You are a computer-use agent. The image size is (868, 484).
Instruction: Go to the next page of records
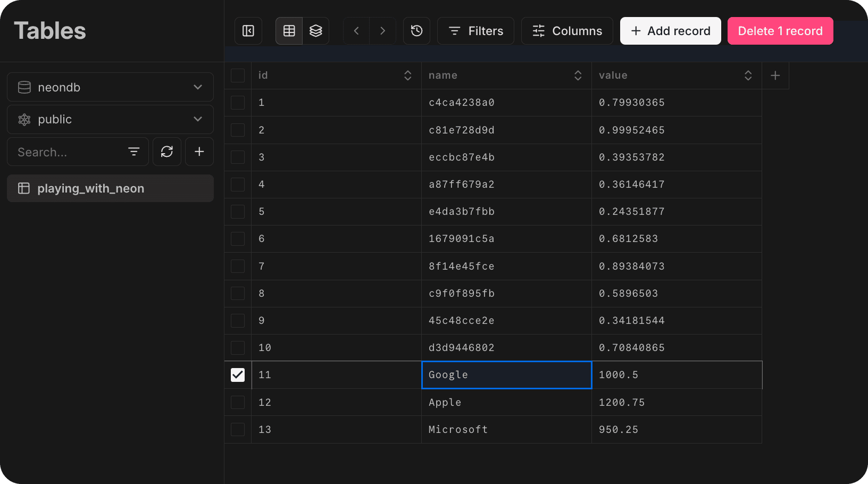382,30
